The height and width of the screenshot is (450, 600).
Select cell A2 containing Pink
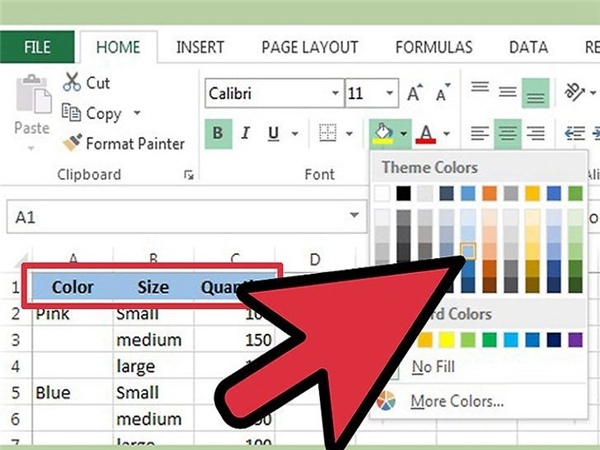pyautogui.click(x=72, y=314)
